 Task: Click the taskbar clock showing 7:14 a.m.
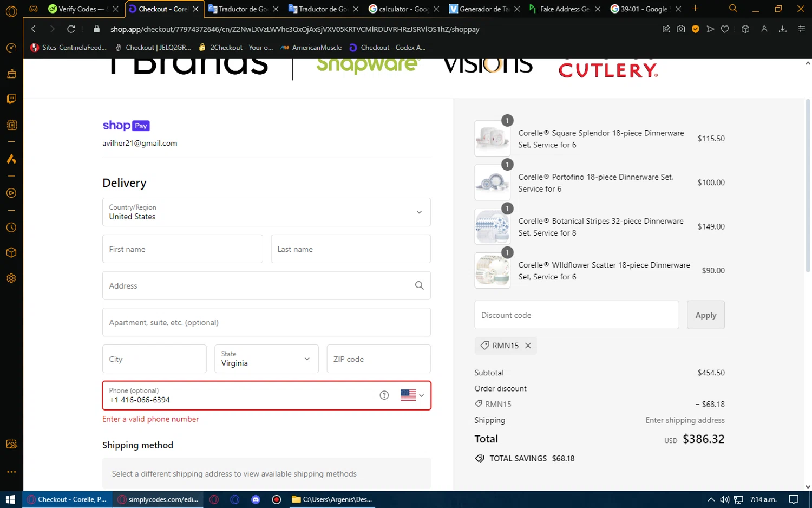pos(763,499)
